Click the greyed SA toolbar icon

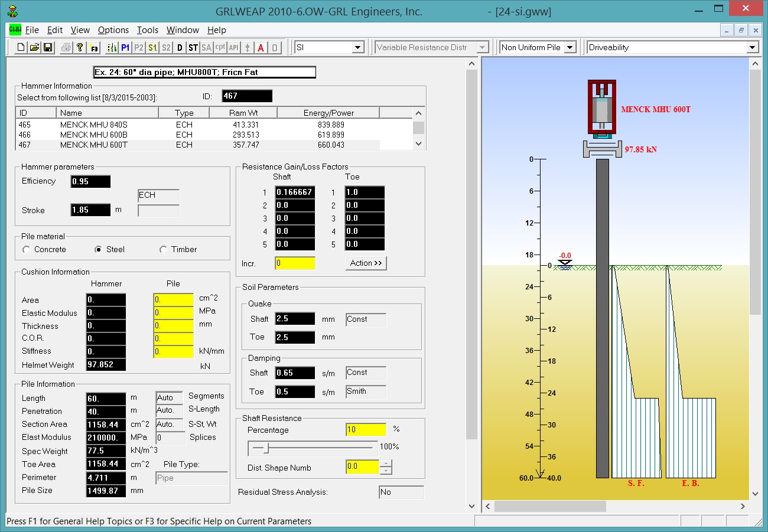pyautogui.click(x=206, y=48)
